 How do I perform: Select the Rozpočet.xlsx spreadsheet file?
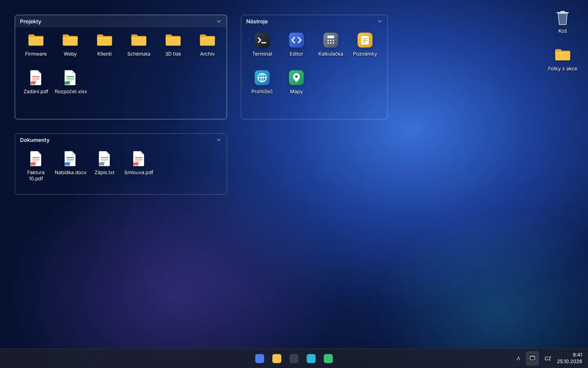click(70, 78)
